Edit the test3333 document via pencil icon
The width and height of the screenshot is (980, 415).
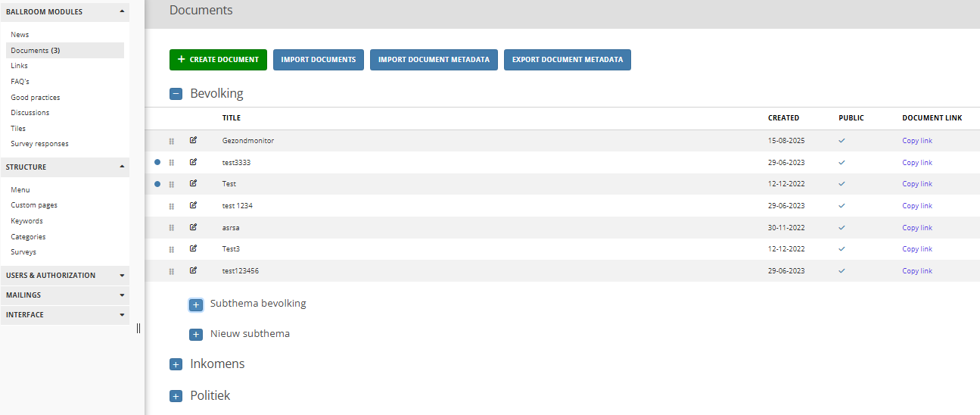tap(193, 162)
